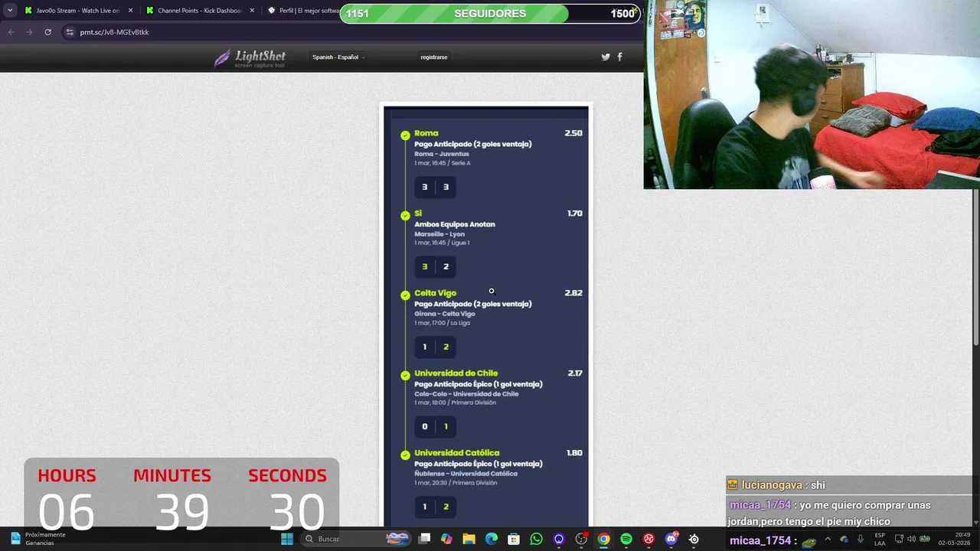Click the Universidad de Chile selection title
The image size is (980, 551).
pyautogui.click(x=456, y=373)
